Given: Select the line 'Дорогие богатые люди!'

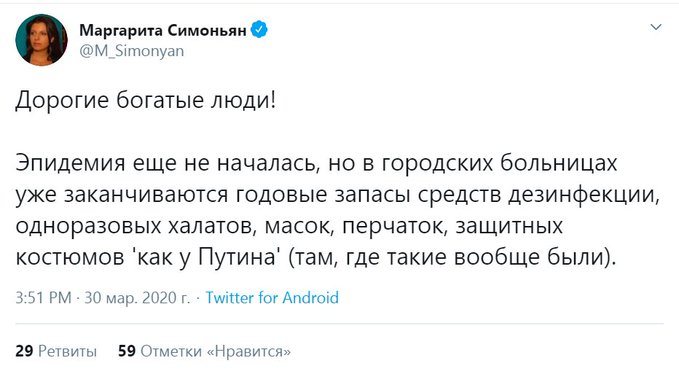Looking at the screenshot, I should coord(146,101).
